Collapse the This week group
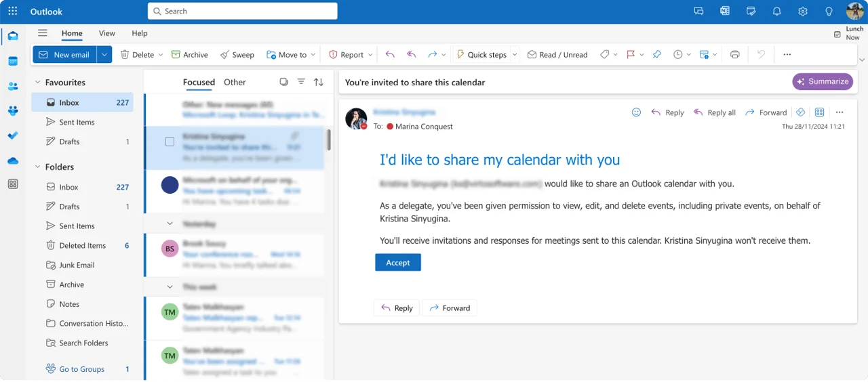Image resolution: width=868 pixels, height=382 pixels. click(170, 287)
